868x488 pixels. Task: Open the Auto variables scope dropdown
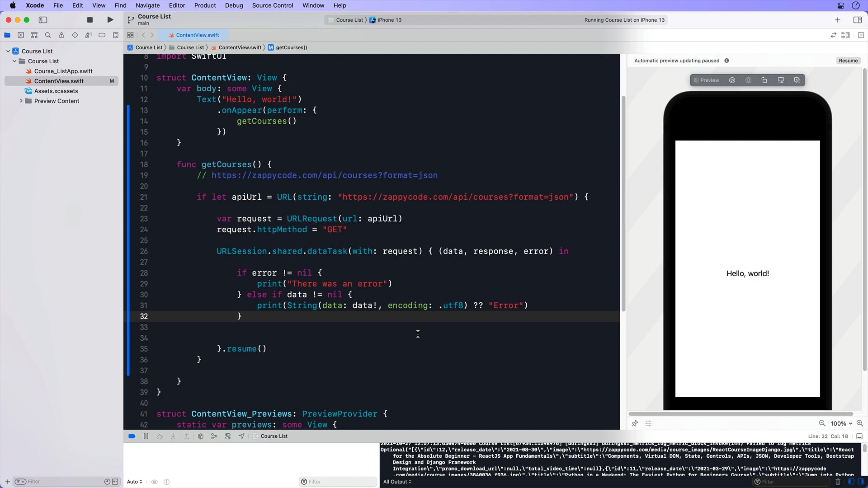tap(135, 482)
